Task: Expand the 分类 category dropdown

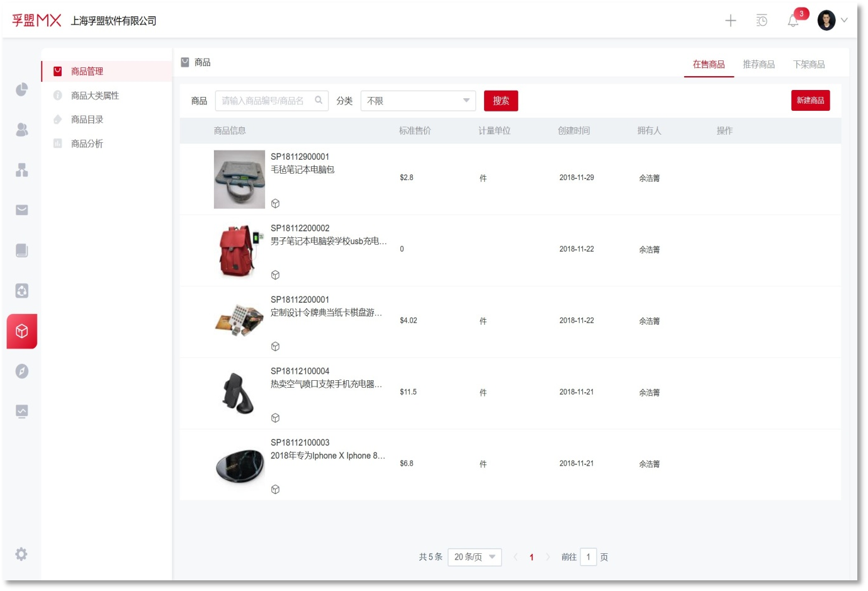Action: tap(418, 101)
